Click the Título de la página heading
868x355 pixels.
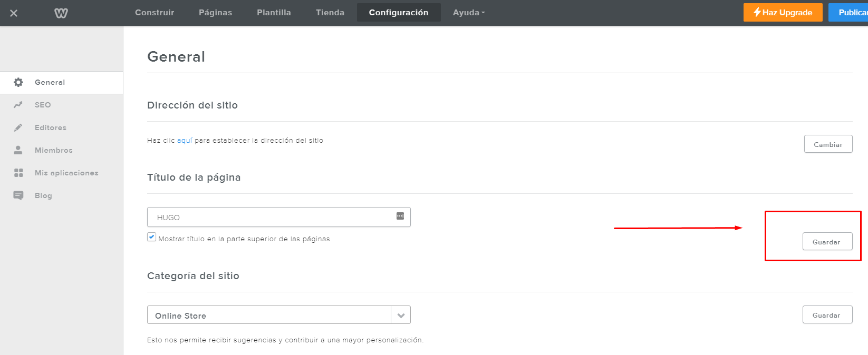point(194,177)
